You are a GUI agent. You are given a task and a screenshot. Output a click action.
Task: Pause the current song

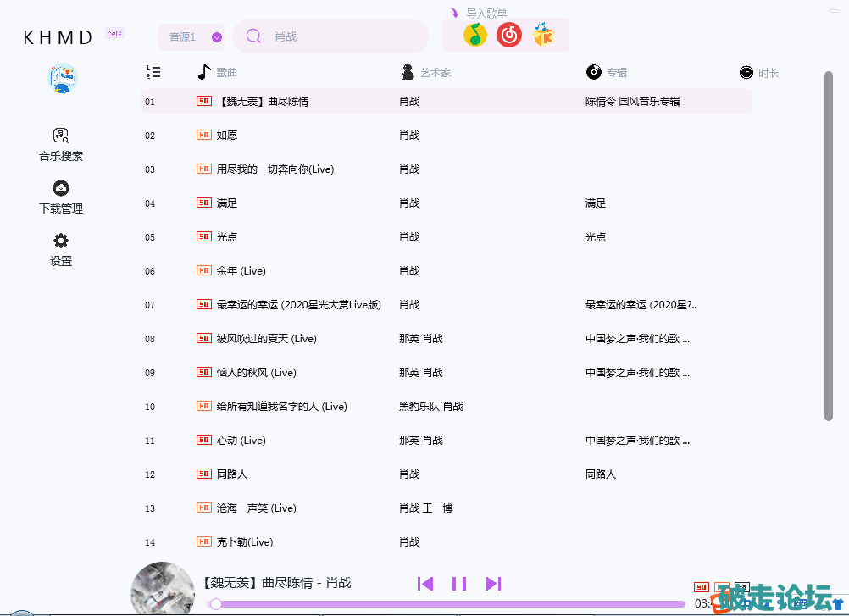[x=459, y=584]
